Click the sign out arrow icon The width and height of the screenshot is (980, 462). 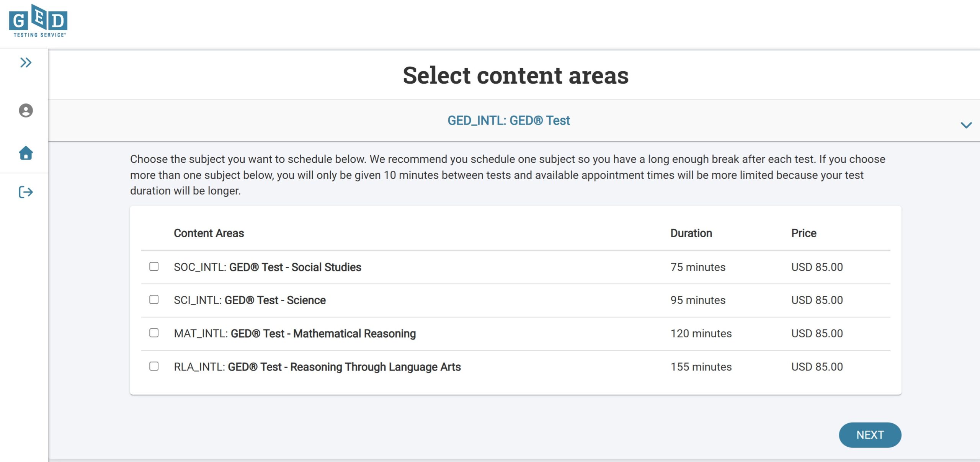(26, 192)
